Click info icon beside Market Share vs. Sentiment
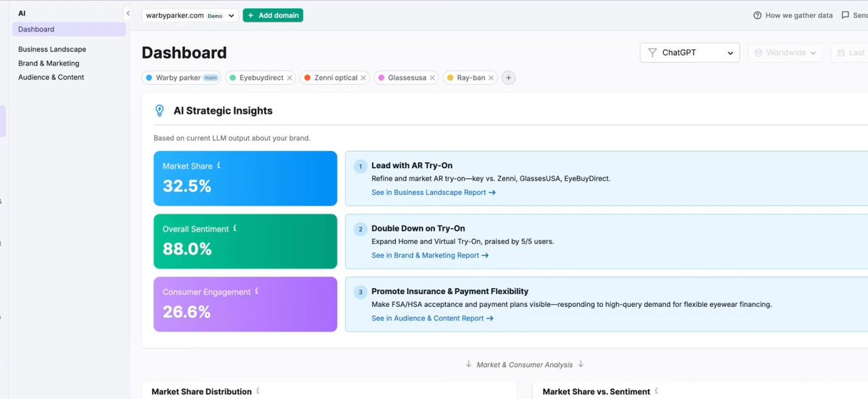This screenshot has height=399, width=868. click(657, 391)
